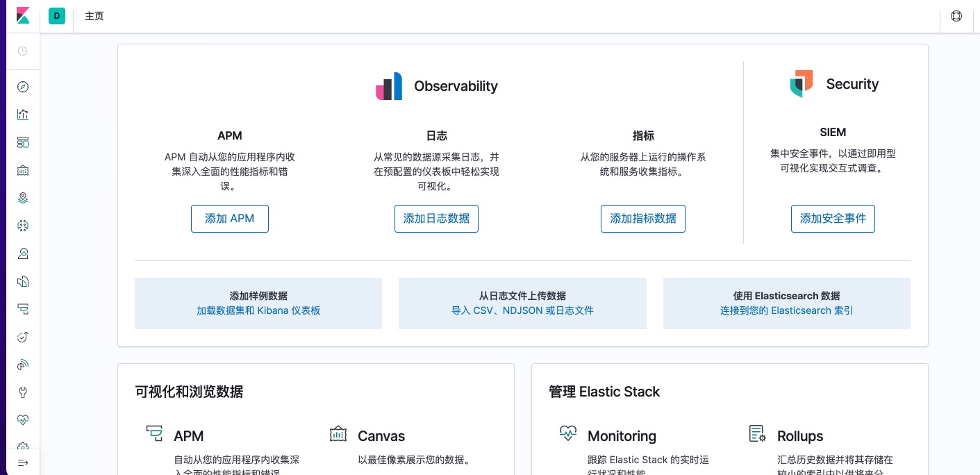Click the 添加安全事件 button
The width and height of the screenshot is (980, 475).
pos(833,219)
